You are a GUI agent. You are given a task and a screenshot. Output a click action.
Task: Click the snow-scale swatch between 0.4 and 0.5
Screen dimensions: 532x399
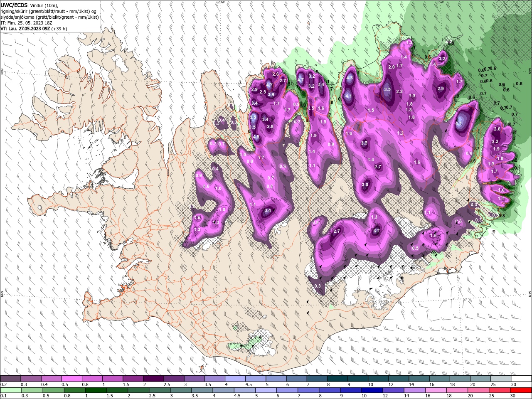coord(51,379)
